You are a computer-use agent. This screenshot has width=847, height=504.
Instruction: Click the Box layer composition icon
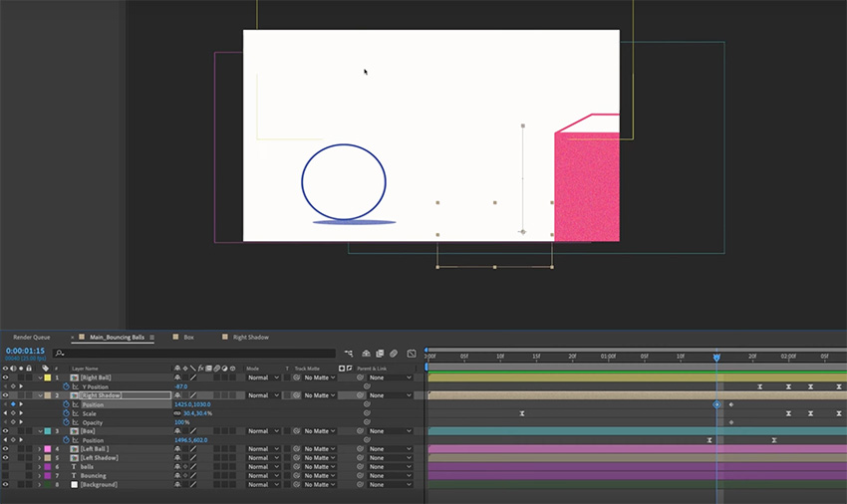pyautogui.click(x=75, y=431)
